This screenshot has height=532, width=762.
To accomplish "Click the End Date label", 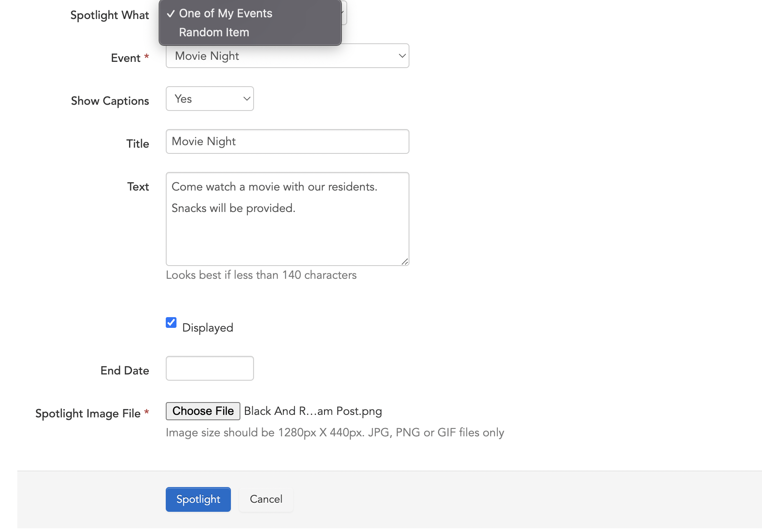I will 125,371.
